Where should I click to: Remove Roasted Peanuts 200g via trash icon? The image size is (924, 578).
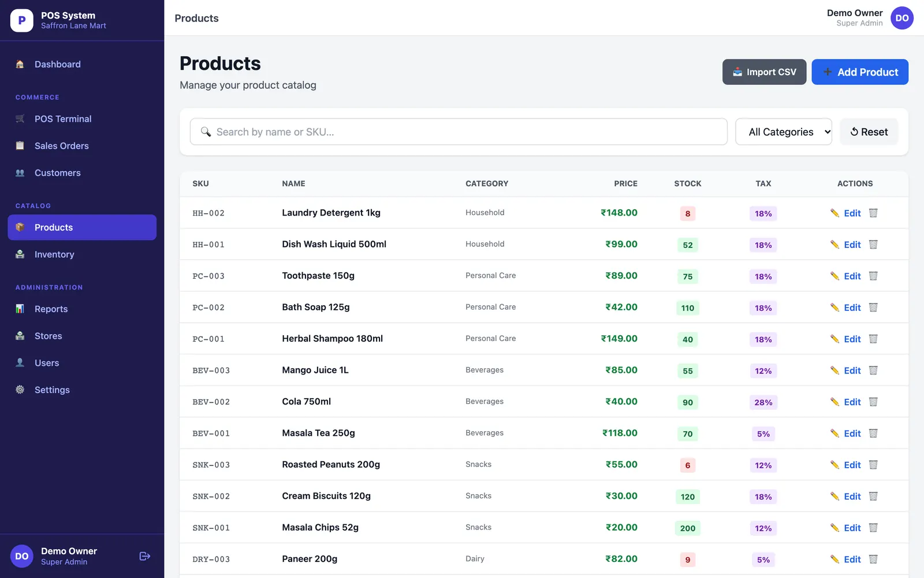(x=873, y=465)
